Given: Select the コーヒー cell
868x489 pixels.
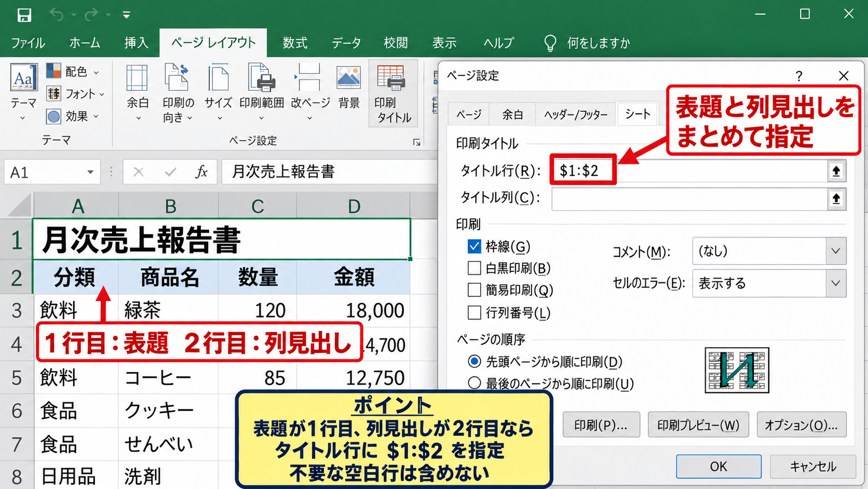Looking at the screenshot, I should (169, 378).
